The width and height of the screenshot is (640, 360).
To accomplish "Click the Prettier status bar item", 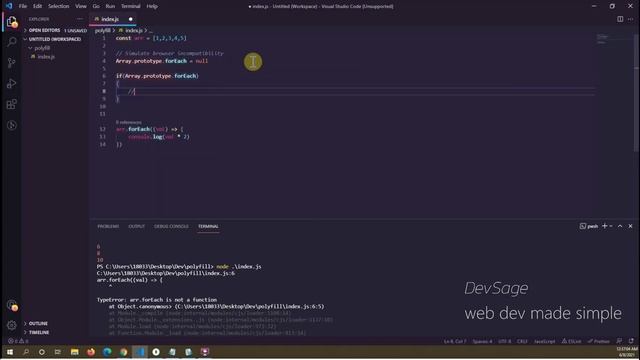I will click(x=599, y=341).
